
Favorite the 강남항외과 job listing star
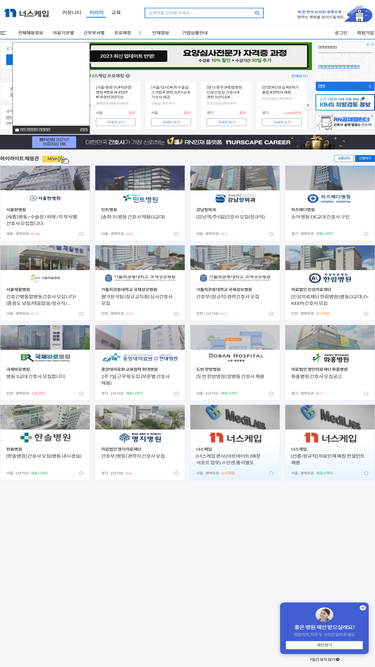271,234
